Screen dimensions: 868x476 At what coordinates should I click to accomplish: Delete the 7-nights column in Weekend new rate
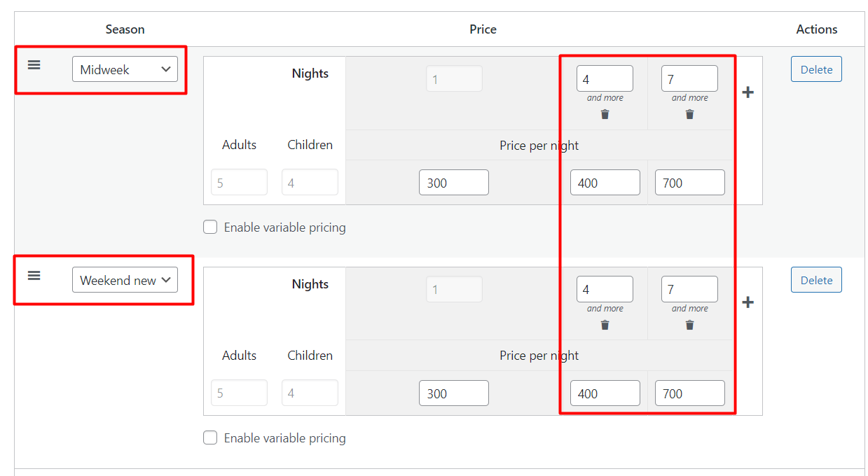689,325
